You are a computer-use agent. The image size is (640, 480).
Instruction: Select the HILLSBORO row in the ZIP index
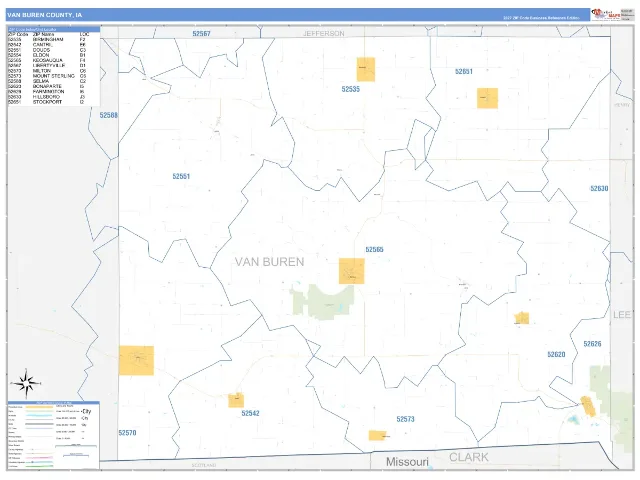click(x=48, y=97)
